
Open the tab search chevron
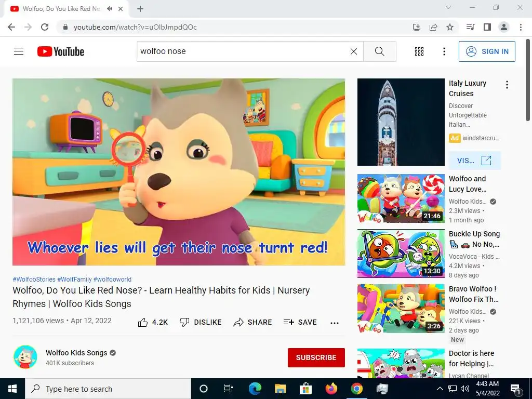(x=448, y=7)
